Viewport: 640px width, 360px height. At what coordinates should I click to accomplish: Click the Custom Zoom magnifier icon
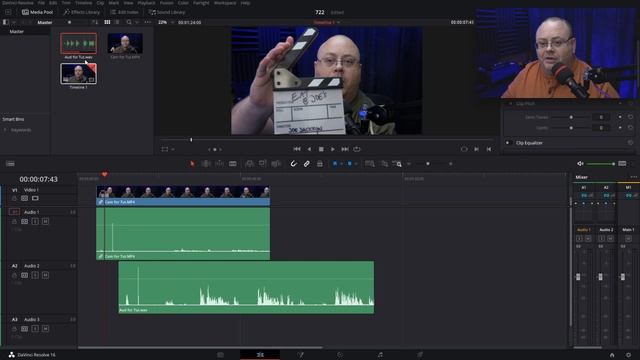[x=397, y=164]
